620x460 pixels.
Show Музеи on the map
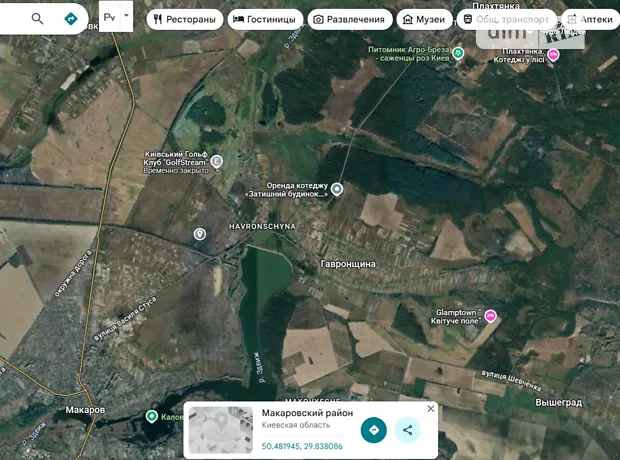pyautogui.click(x=423, y=19)
